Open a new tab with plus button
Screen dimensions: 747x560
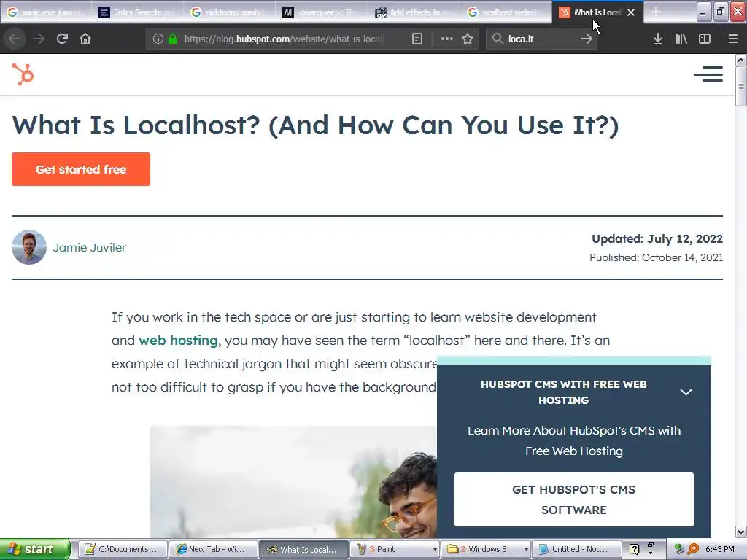coord(656,12)
